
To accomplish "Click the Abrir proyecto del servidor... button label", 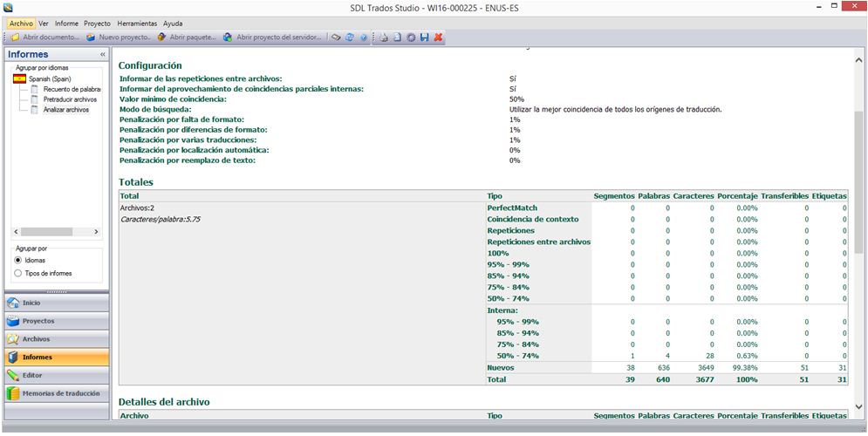I will tap(278, 37).
